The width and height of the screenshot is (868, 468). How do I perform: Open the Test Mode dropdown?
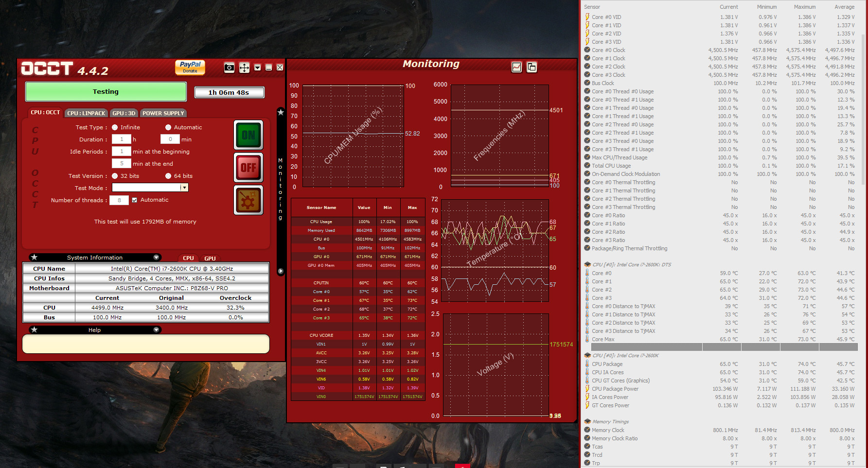[x=184, y=188]
